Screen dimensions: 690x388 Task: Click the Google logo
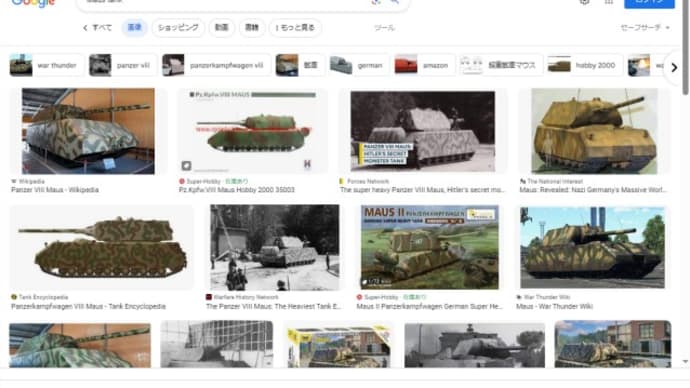[33, 3]
